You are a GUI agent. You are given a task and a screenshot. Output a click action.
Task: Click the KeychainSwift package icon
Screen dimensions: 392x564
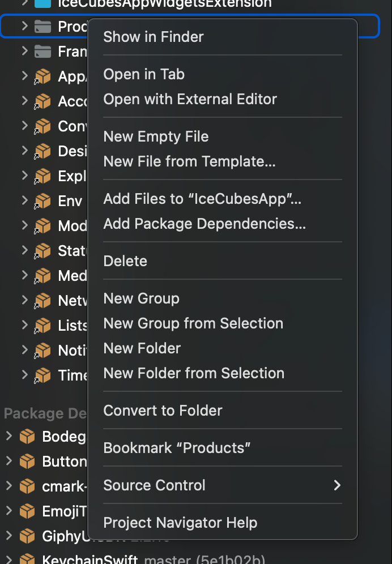click(x=27, y=560)
